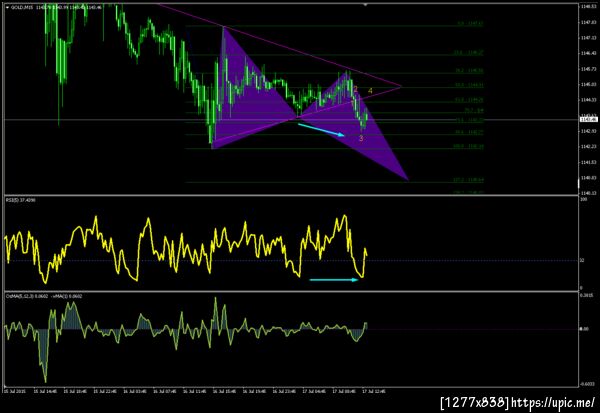Click price axis value 1146.43
The image size is (600, 413).
point(588,53)
